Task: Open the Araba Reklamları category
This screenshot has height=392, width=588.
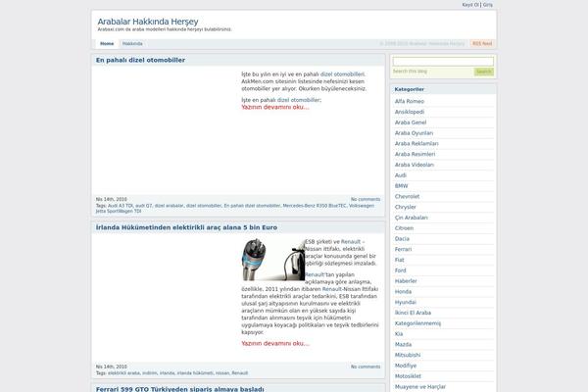Action: pyautogui.click(x=416, y=144)
